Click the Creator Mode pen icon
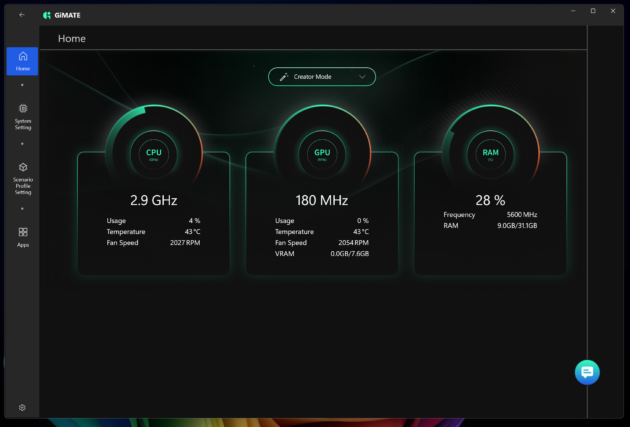The height and width of the screenshot is (427, 630). click(x=284, y=77)
